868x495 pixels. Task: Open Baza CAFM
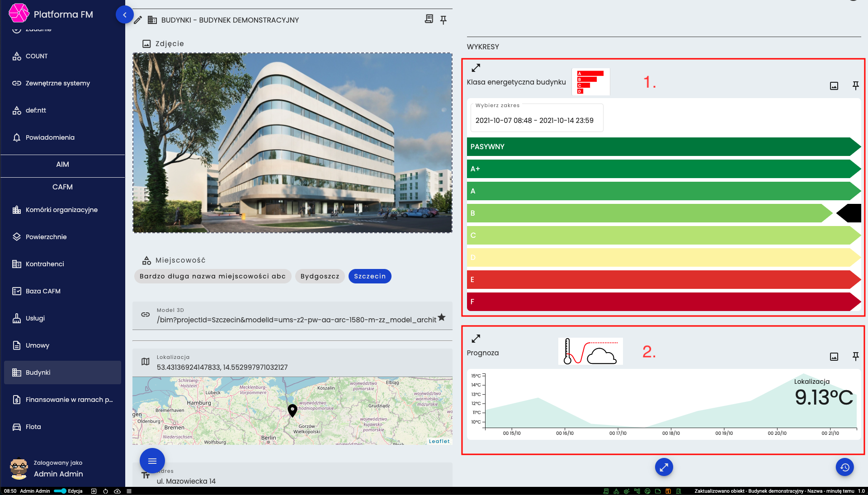[x=63, y=291]
